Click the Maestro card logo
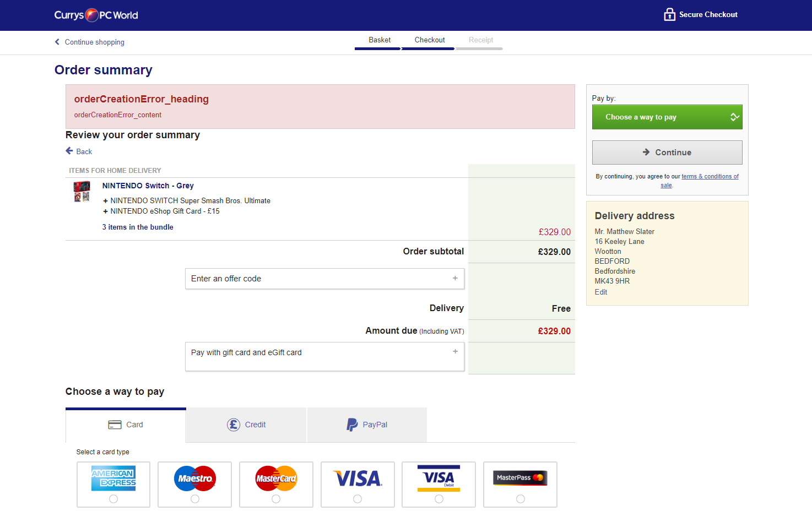812x511 pixels. pos(195,479)
